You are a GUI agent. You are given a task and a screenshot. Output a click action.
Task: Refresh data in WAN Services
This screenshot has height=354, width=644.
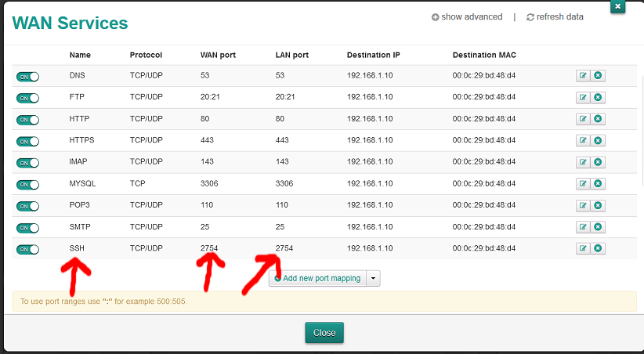555,16
